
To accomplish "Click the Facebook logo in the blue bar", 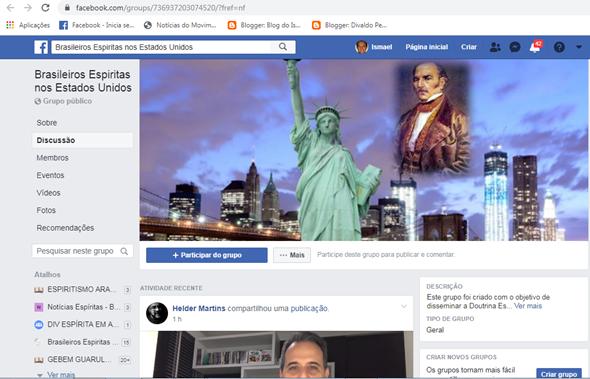I will 41,47.
